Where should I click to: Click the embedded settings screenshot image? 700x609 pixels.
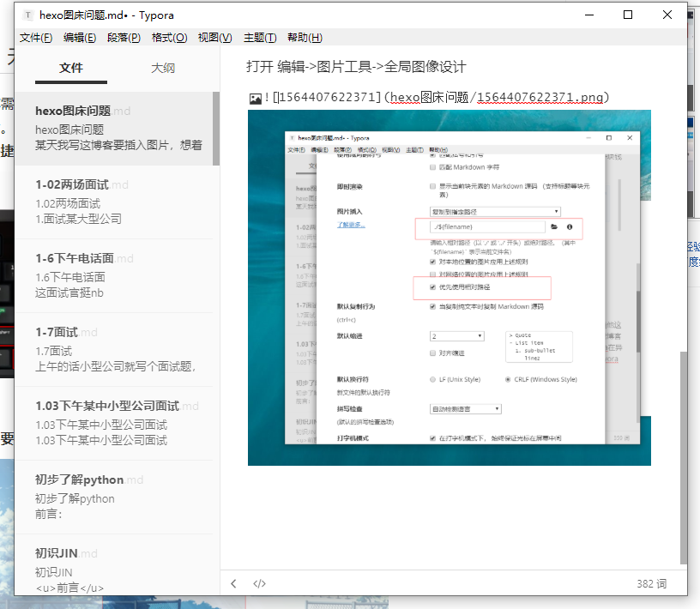(450, 287)
